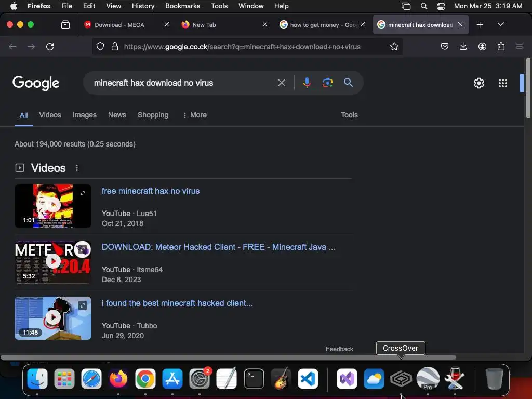The image size is (532, 399).
Task: Play the 11:48 Tubbo video thumbnail
Action: coord(53,318)
